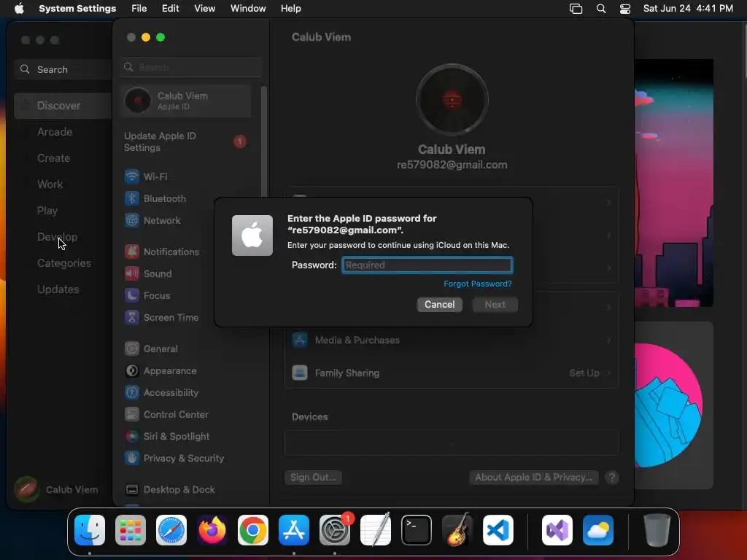747x560 pixels.
Task: Click the question mark help button
Action: click(612, 478)
